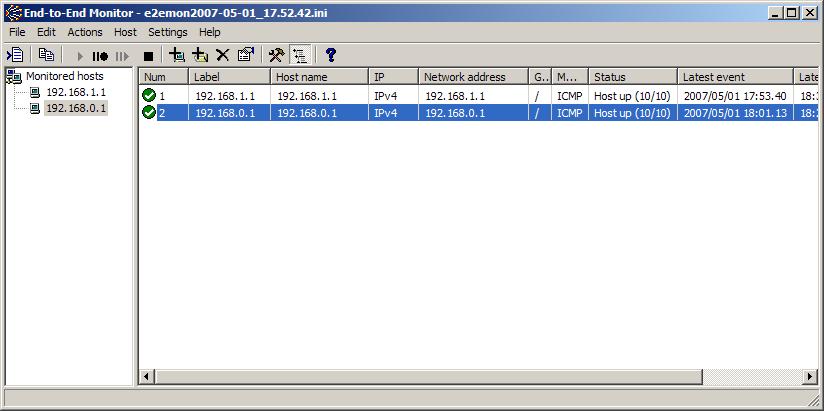Screen dimensions: 824x411
Task: Click the Host name cell 192.168.1.1
Action: [307, 96]
